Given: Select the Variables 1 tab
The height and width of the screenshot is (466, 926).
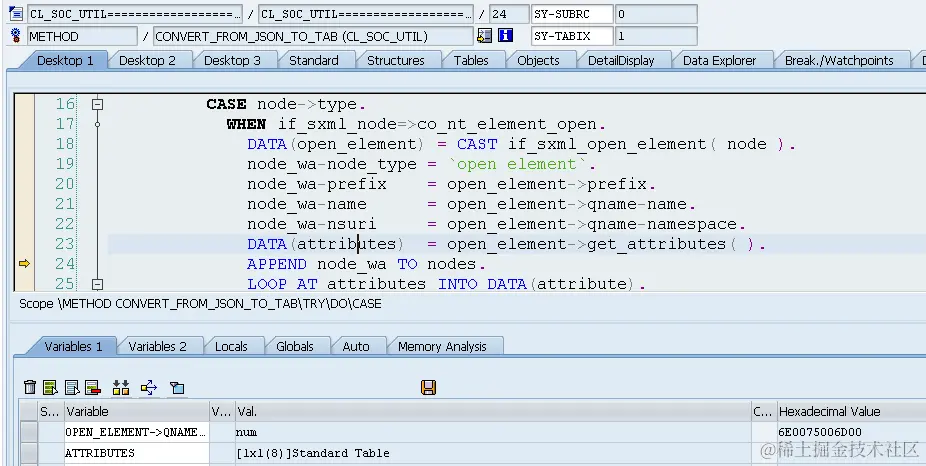Looking at the screenshot, I should click(73, 346).
